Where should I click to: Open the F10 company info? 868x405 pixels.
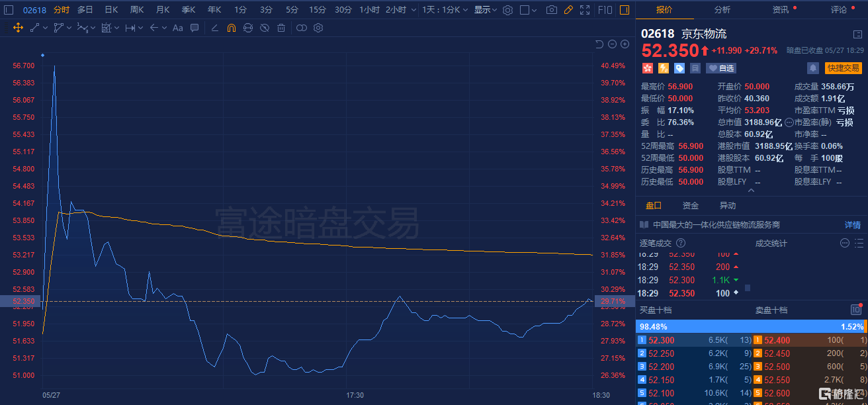click(605, 10)
